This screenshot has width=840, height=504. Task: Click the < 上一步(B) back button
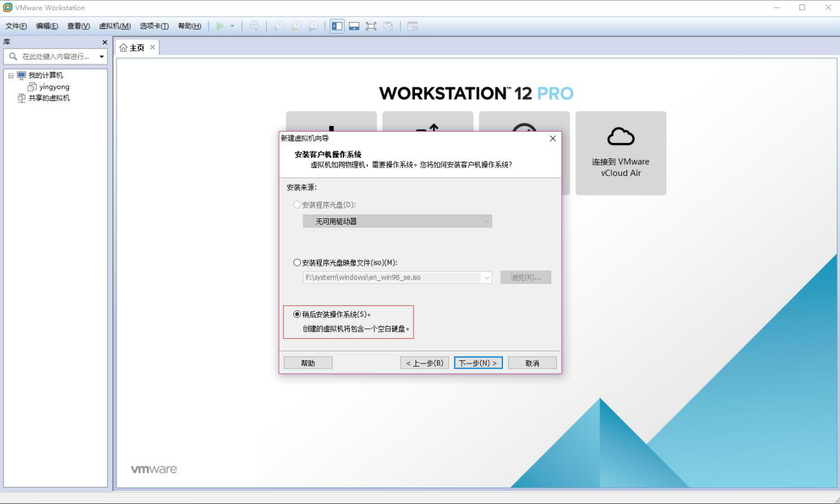point(424,363)
